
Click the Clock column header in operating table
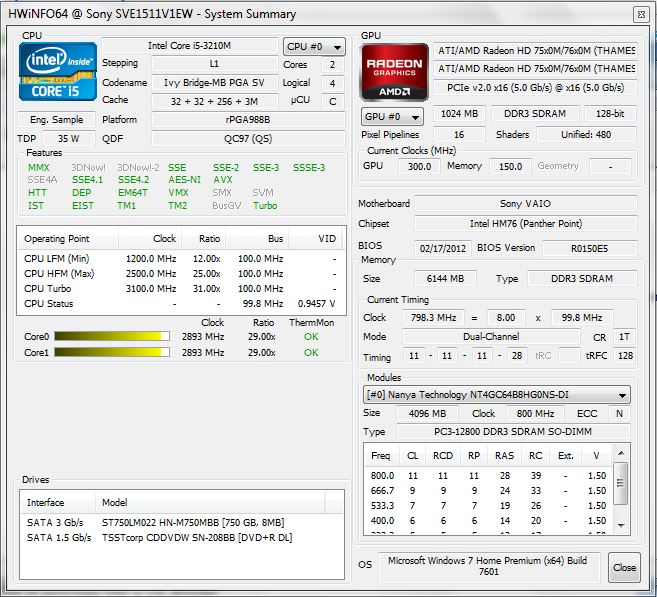click(150, 239)
